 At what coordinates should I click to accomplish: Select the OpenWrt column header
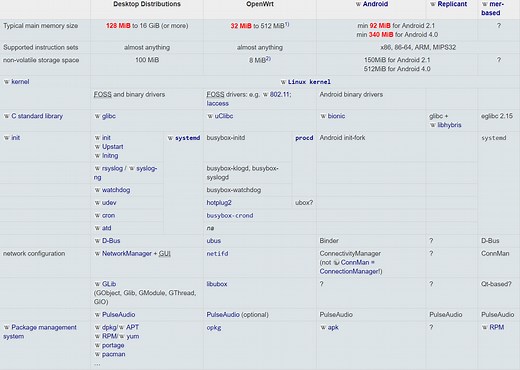click(x=260, y=4)
